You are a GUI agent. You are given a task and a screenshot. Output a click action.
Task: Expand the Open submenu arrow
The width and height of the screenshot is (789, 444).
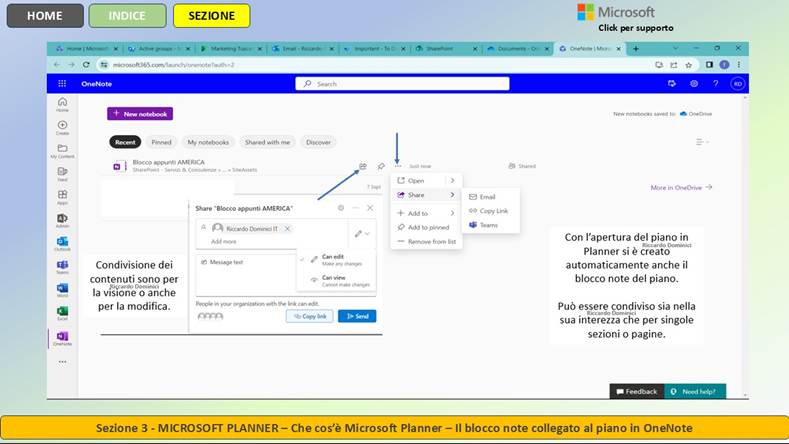(x=452, y=180)
